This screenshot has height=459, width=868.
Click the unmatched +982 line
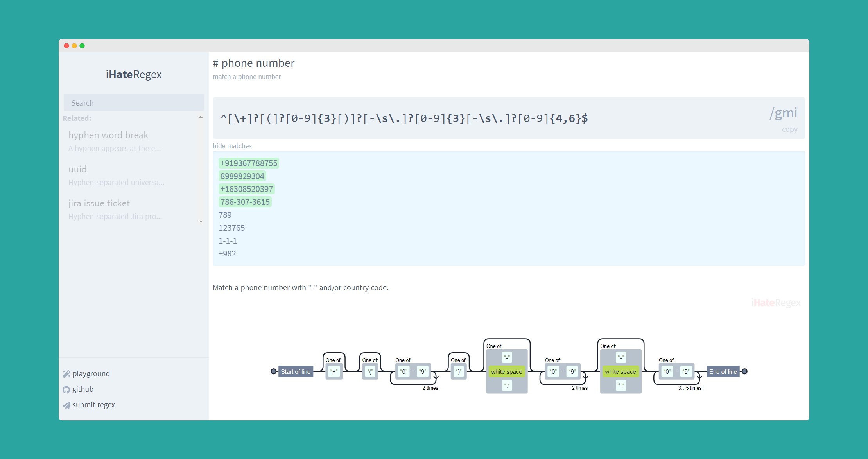[x=227, y=254]
